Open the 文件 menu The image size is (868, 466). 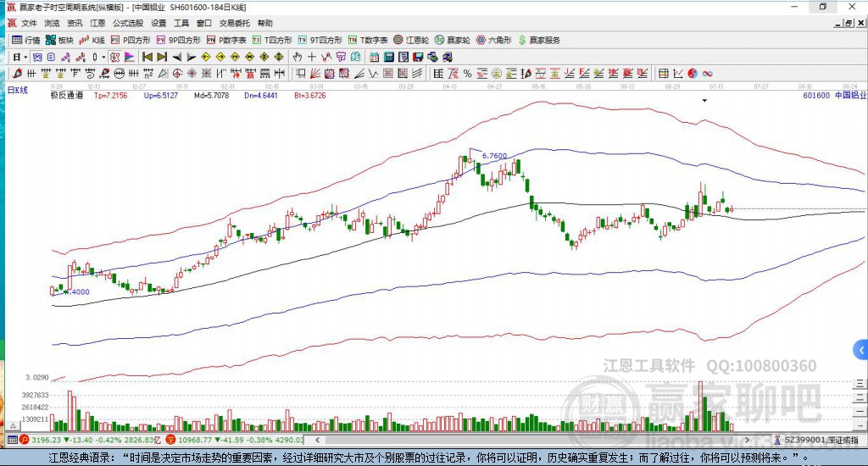pyautogui.click(x=29, y=23)
